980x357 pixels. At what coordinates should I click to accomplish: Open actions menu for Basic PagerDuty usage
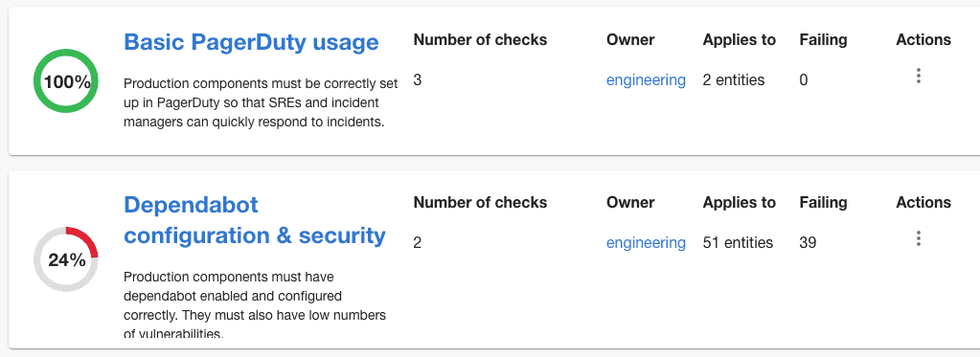[x=918, y=77]
